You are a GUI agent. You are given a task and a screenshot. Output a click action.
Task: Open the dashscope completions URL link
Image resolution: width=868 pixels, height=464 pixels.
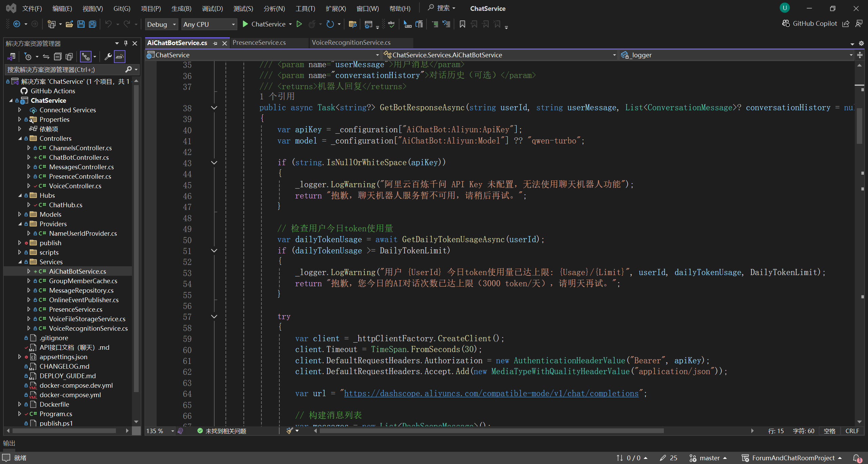click(491, 393)
